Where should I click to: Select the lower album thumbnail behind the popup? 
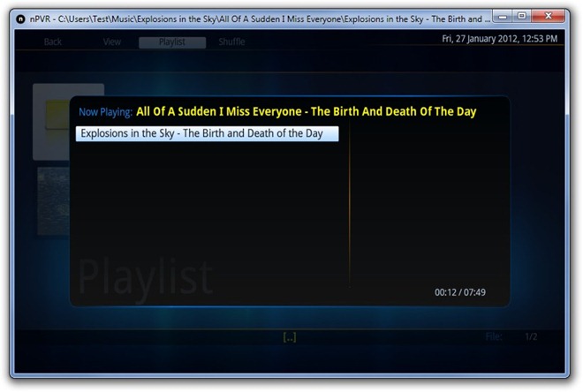point(53,201)
